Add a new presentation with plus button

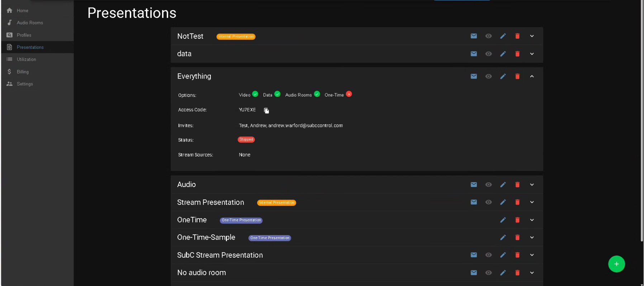coord(616,264)
